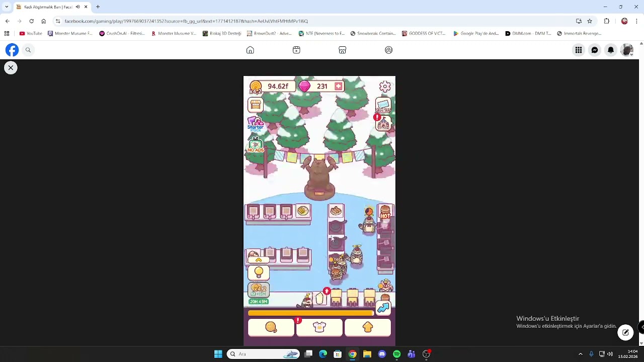644x362 pixels.
Task: Open Facebook notifications bell
Action: [x=611, y=50]
